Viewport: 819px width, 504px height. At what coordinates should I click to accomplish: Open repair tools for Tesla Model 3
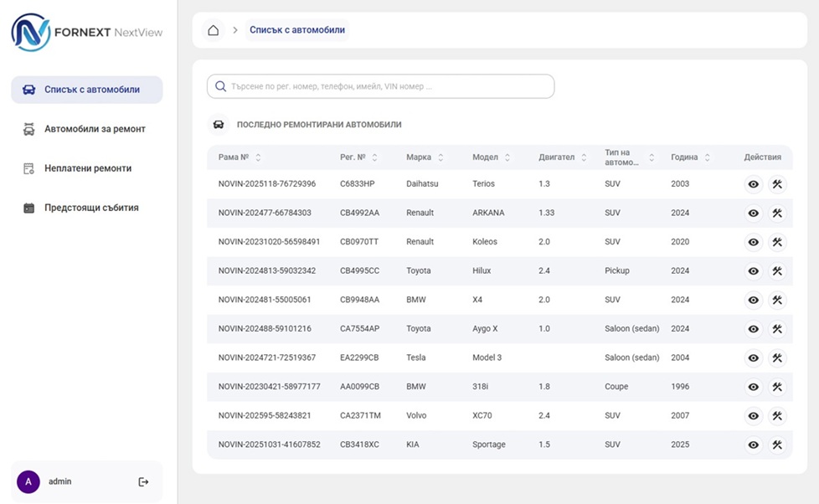pos(777,357)
